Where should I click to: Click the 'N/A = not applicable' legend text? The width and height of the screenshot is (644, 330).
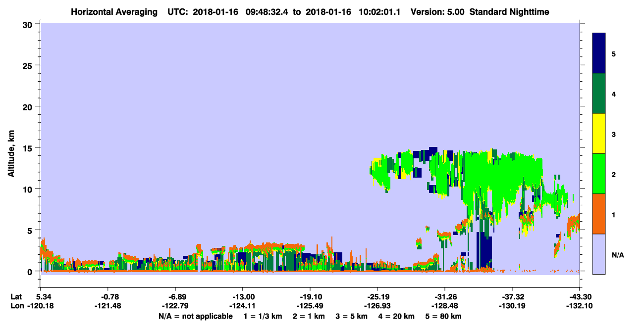pyautogui.click(x=195, y=316)
